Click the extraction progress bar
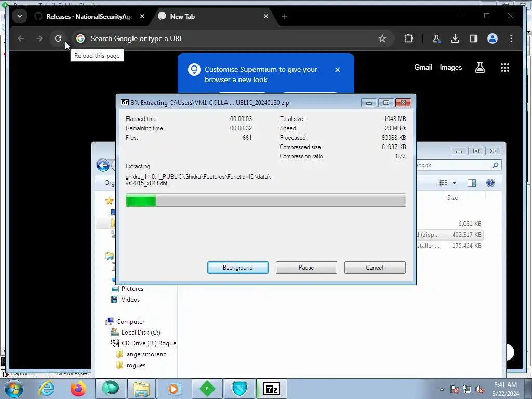The image size is (532, 399). click(265, 200)
